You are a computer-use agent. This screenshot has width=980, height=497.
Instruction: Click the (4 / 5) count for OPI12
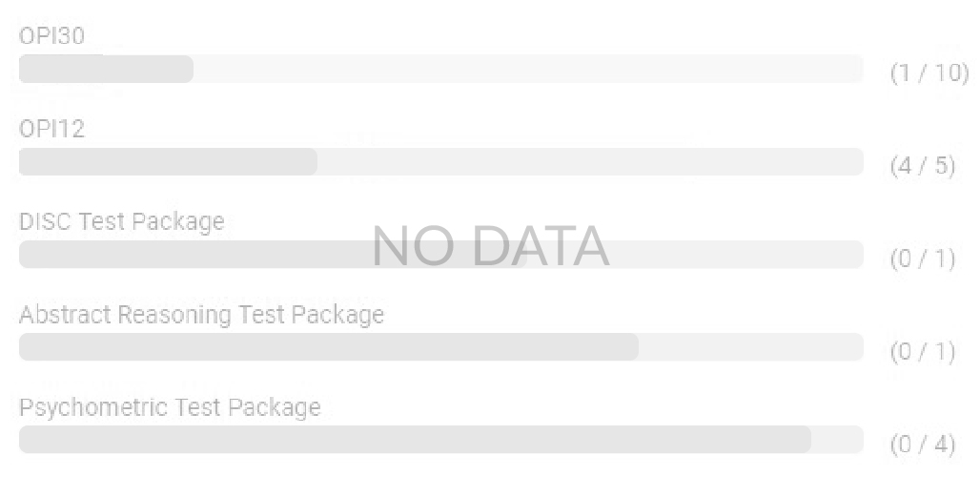pos(922,166)
